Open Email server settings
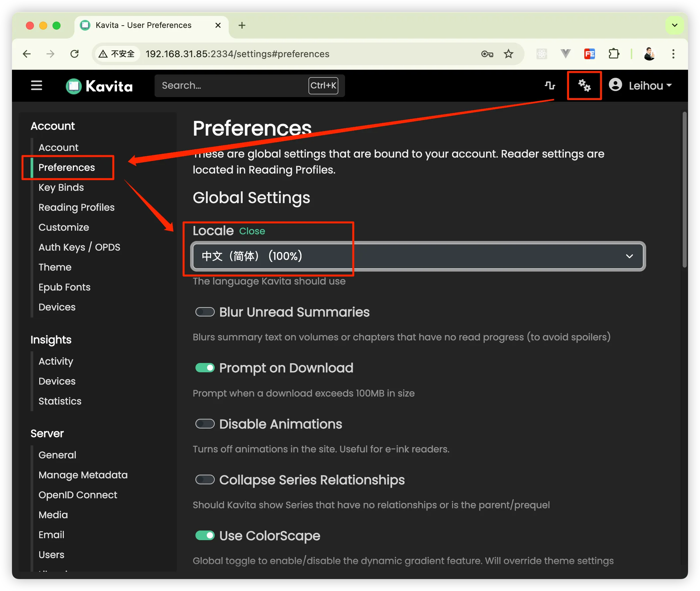The width and height of the screenshot is (700, 591). [51, 535]
